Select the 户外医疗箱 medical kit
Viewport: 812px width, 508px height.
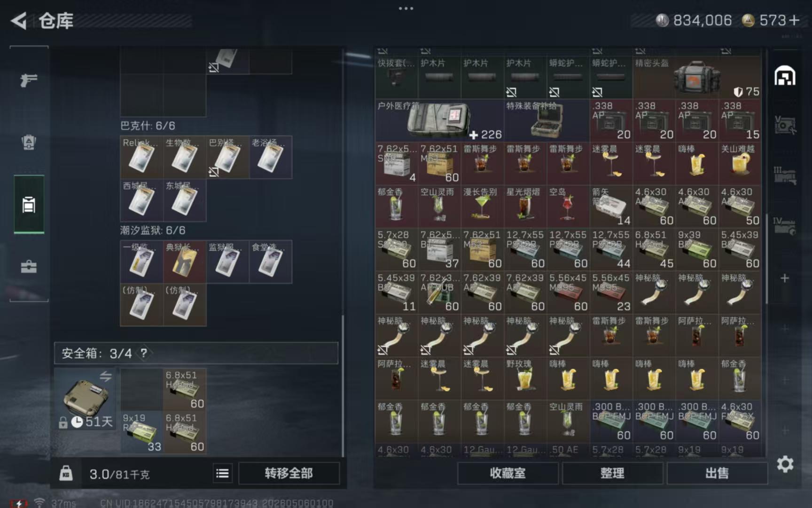coord(439,120)
